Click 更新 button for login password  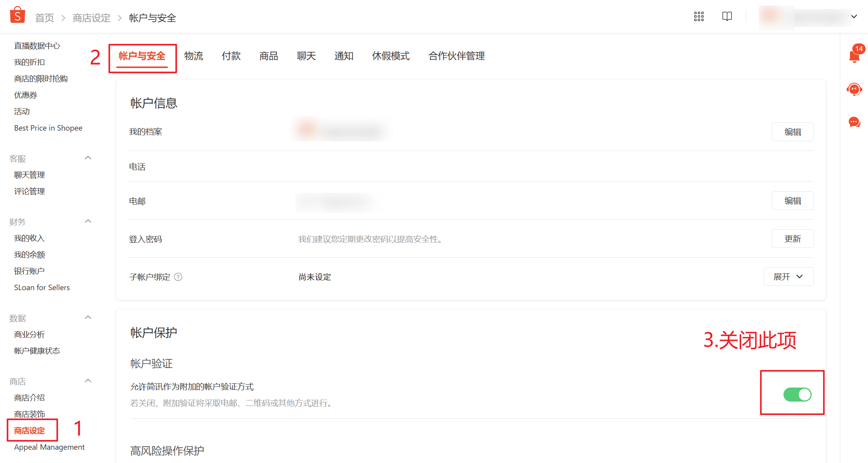pyautogui.click(x=792, y=239)
